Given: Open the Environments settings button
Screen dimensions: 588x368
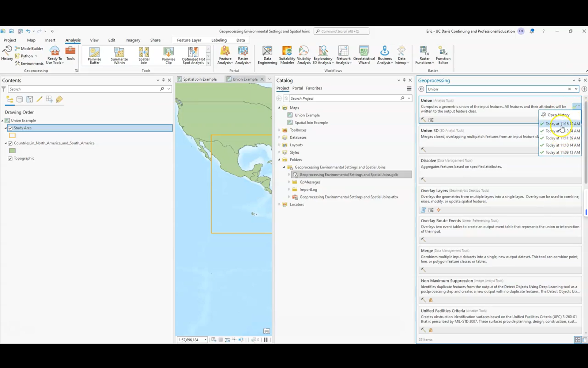Looking at the screenshot, I should pos(29,63).
